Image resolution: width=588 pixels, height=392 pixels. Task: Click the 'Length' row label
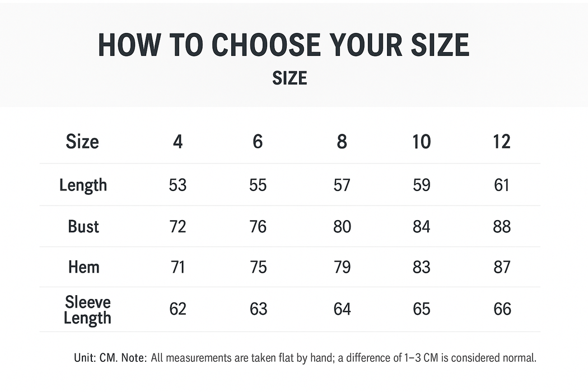pyautogui.click(x=83, y=185)
